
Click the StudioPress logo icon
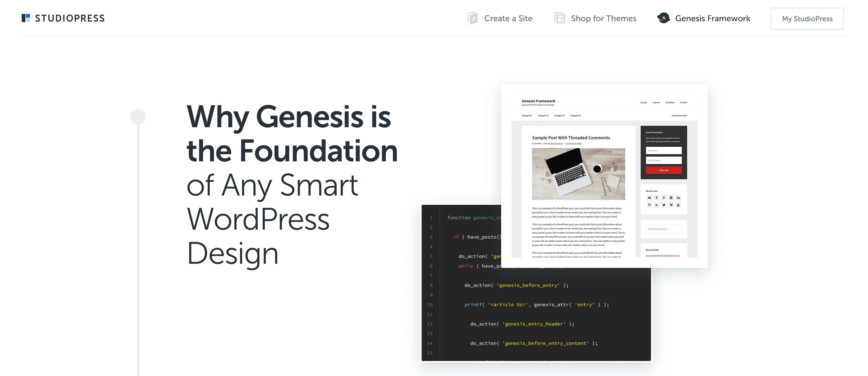point(26,18)
